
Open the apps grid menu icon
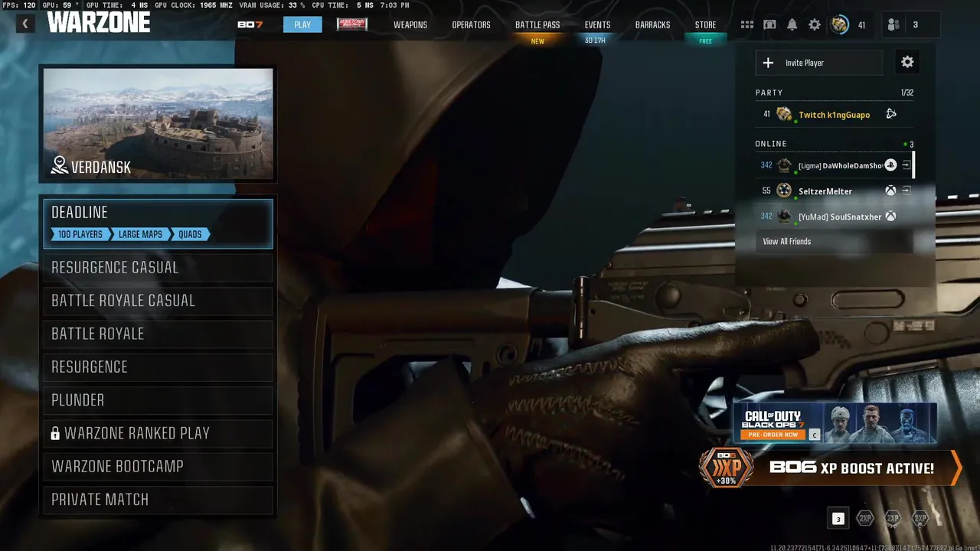coord(747,24)
